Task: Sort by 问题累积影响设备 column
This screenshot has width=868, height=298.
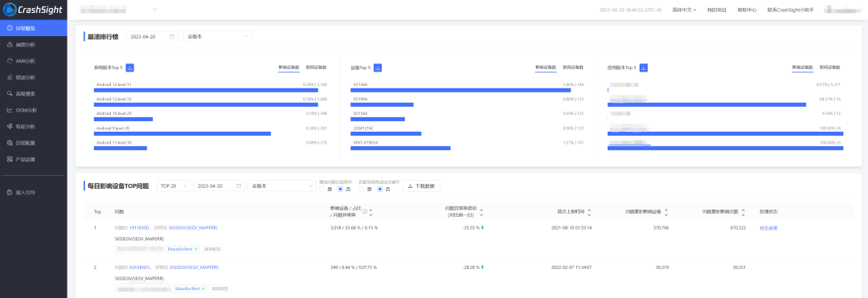Action: pyautogui.click(x=666, y=211)
